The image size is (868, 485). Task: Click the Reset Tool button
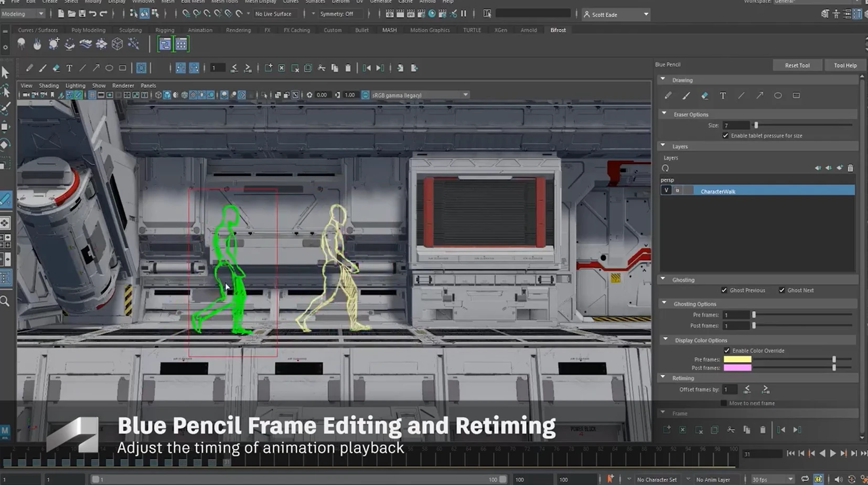(x=797, y=65)
